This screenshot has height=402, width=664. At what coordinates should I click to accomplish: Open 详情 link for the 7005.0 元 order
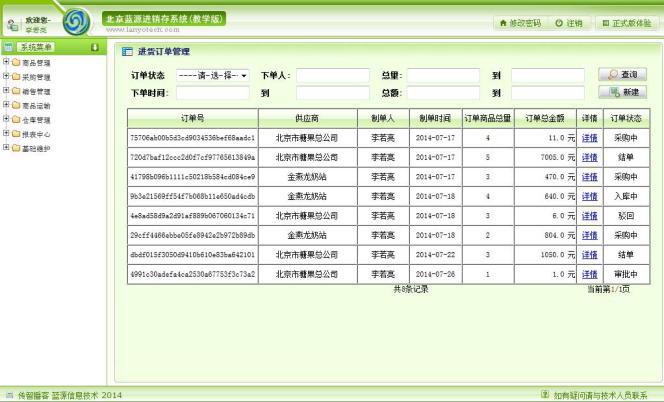[590, 157]
